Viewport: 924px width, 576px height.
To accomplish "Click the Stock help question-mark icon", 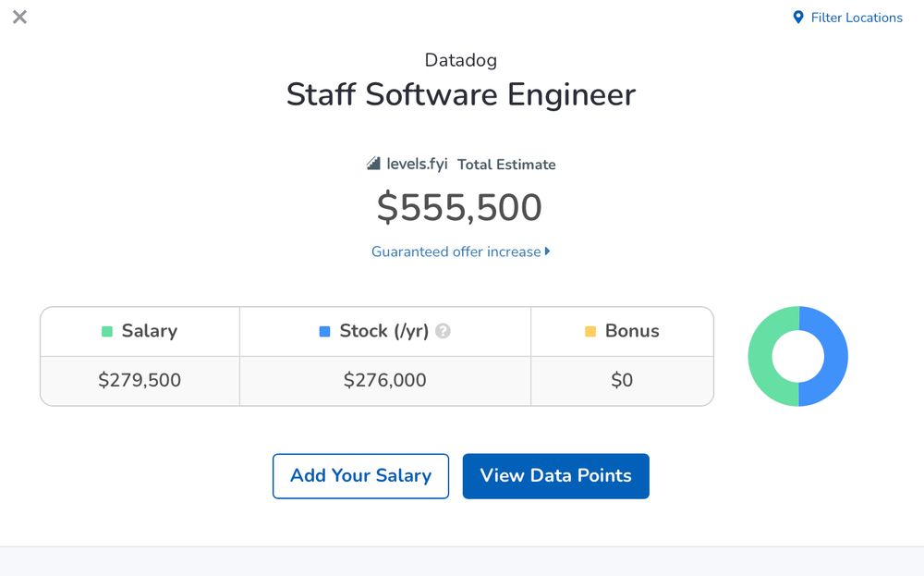I will click(443, 331).
